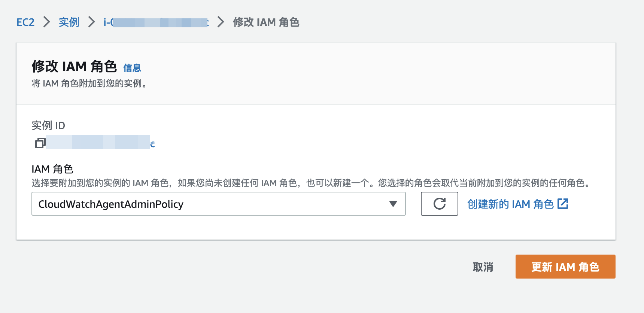
Task: Click the 修改 IAM 角色 breadcrumb text
Action: tap(266, 22)
